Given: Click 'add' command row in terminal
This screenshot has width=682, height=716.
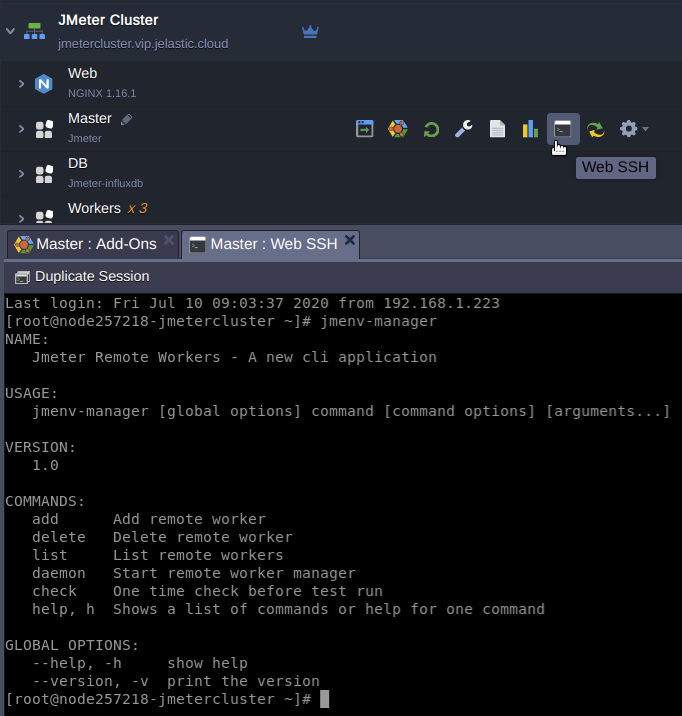Looking at the screenshot, I should (149, 519).
